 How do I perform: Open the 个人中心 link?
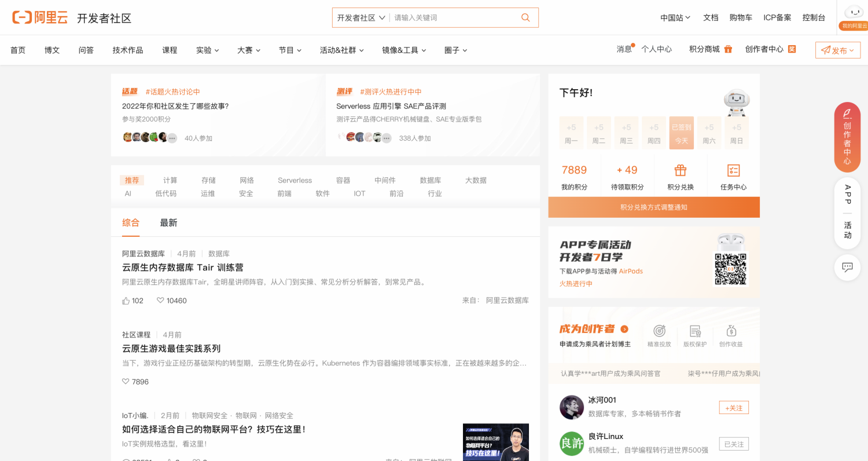point(656,49)
